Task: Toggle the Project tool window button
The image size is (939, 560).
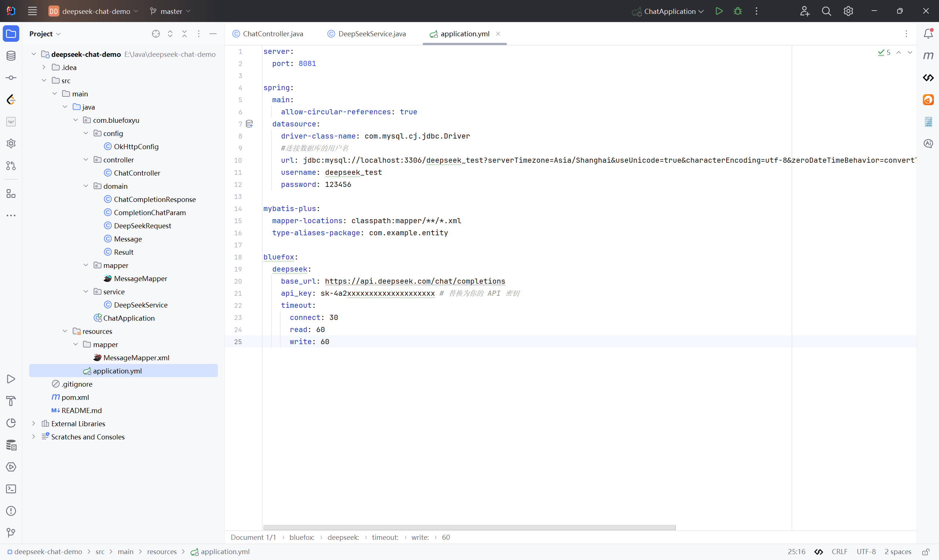Action: pos(11,34)
